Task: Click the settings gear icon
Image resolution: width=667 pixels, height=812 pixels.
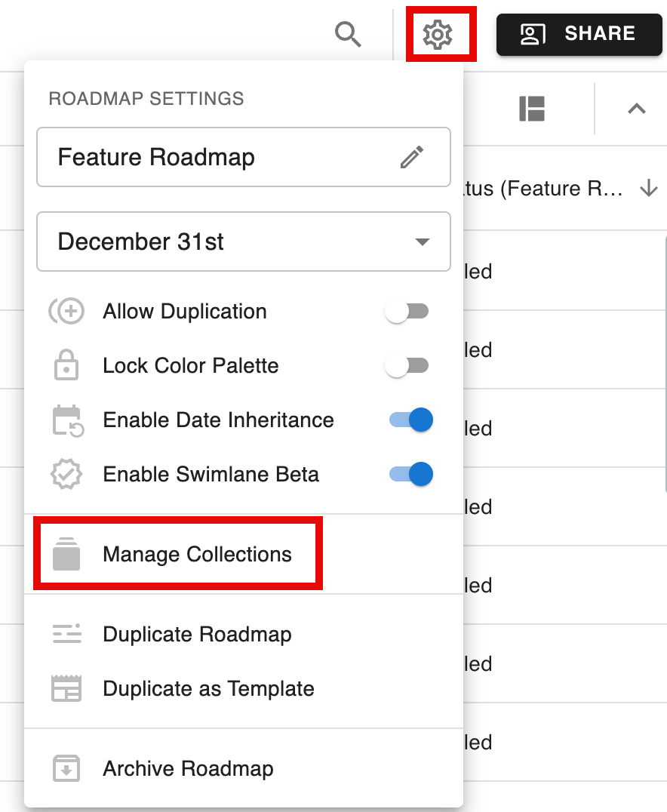Action: (x=441, y=33)
